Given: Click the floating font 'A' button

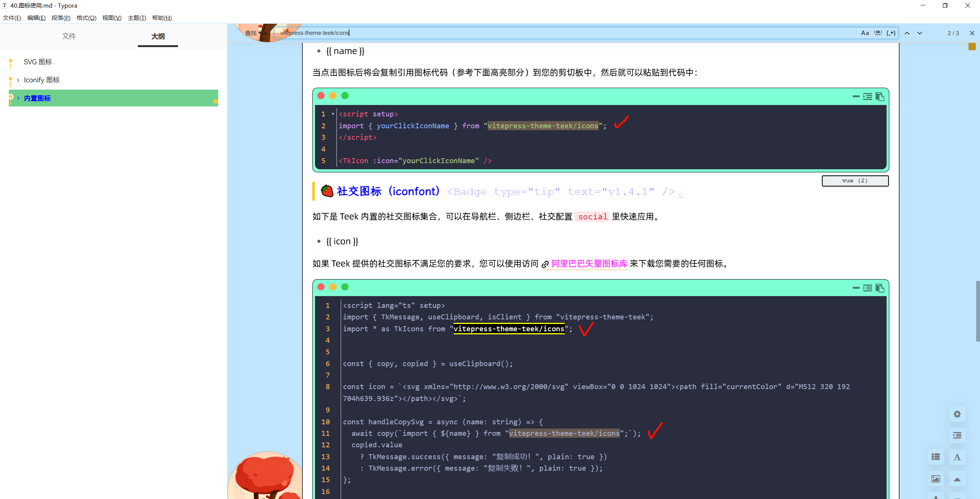Looking at the screenshot, I should [957, 457].
